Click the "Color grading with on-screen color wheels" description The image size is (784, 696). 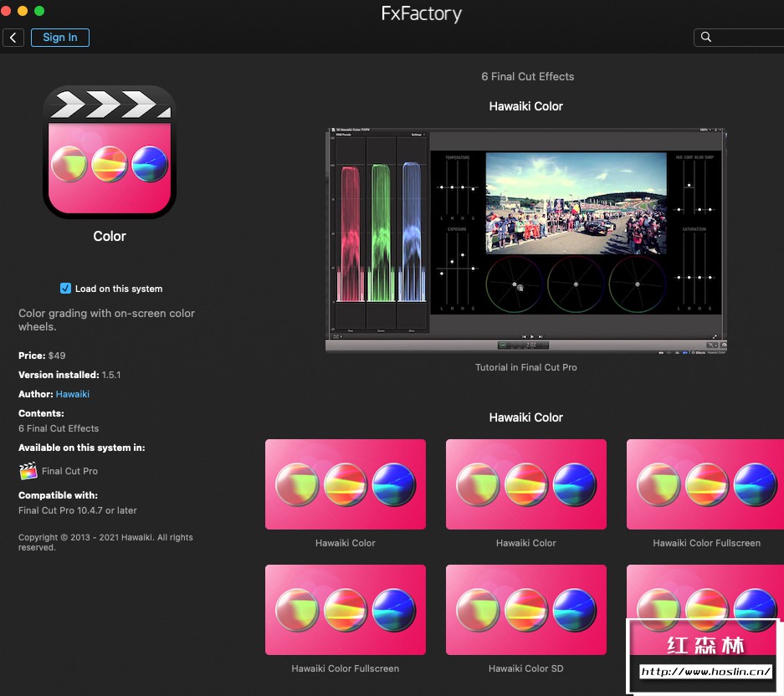pyautogui.click(x=106, y=320)
